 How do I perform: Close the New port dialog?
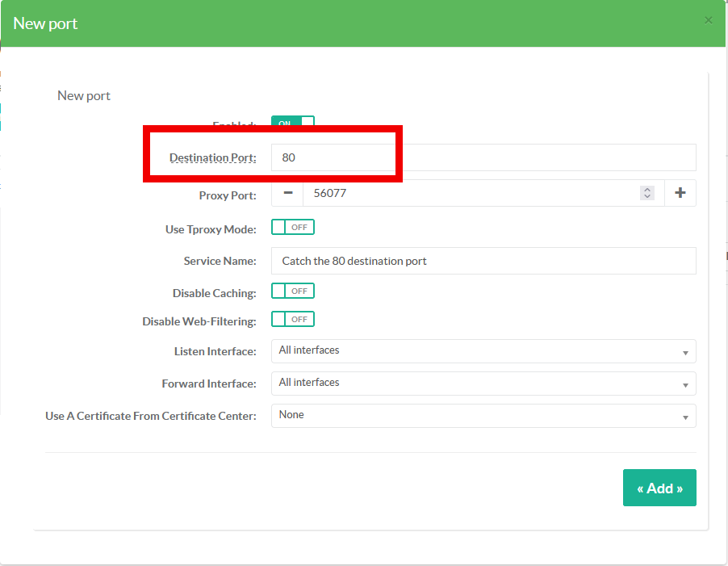click(x=708, y=21)
